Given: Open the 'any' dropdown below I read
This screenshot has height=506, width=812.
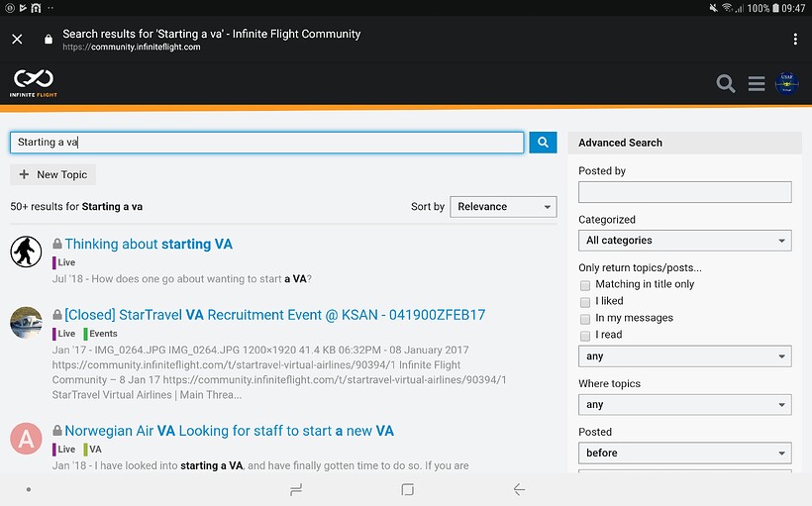Looking at the screenshot, I should 684,356.
